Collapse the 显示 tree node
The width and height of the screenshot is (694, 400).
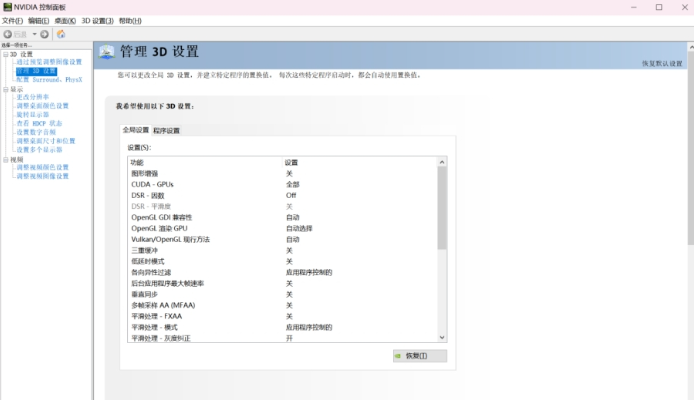(x=6, y=89)
